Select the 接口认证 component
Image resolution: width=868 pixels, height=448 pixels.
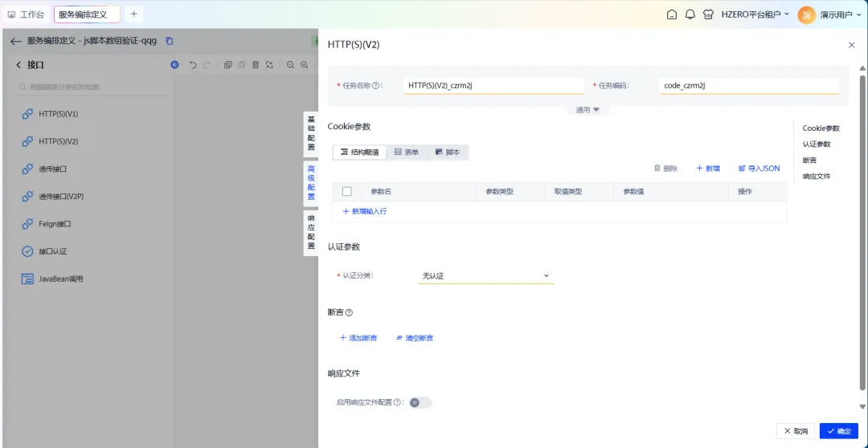pyautogui.click(x=44, y=251)
